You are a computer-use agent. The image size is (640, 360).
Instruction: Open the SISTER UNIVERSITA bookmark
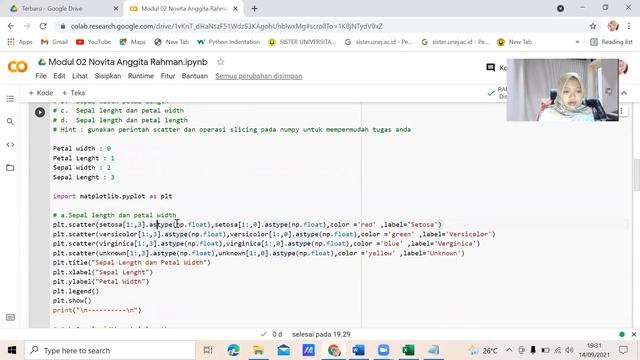point(302,42)
